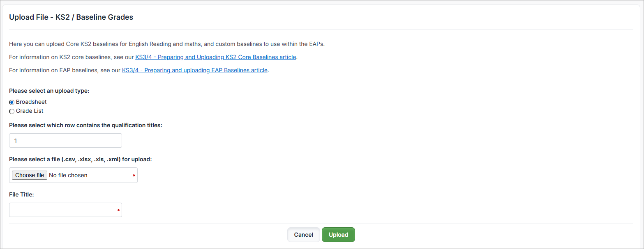
Task: Click the 'Upload File - KS2 / Baseline Grades' heading
Action: [71, 17]
